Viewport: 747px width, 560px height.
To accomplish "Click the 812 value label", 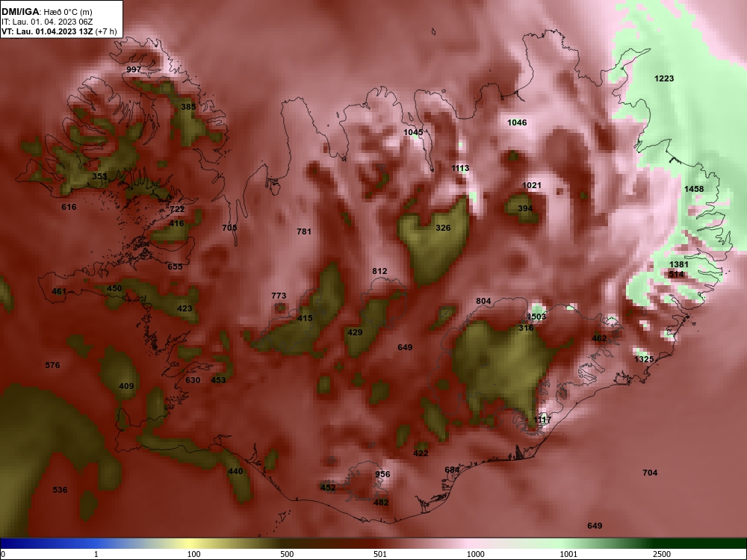I will pos(379,271).
